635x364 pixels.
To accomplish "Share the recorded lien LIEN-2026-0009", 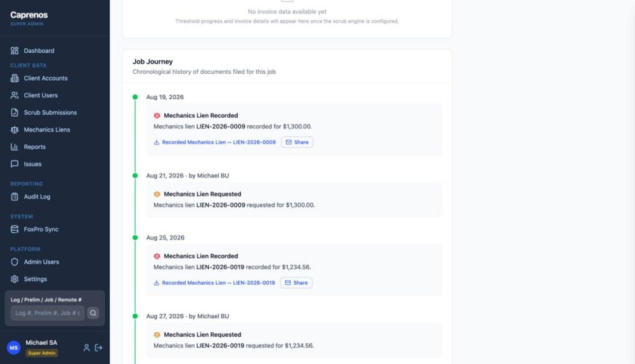I will pyautogui.click(x=297, y=142).
